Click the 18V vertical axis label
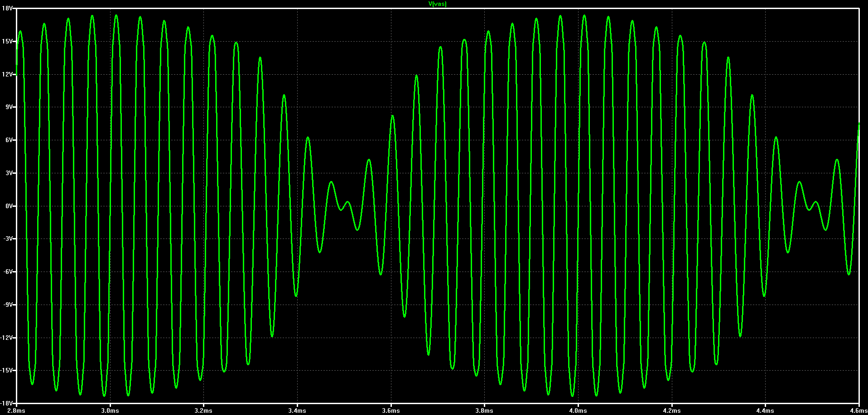This screenshot has height=415, width=868. click(x=7, y=9)
